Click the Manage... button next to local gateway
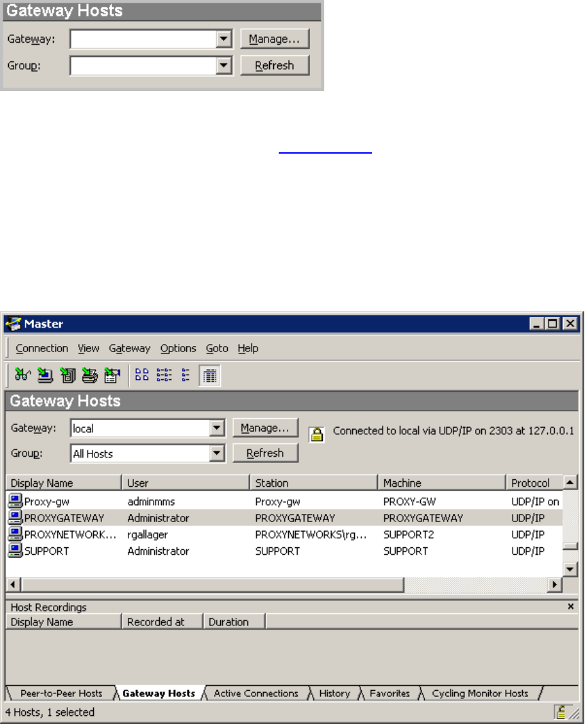This screenshot has width=588, height=724. 265,428
